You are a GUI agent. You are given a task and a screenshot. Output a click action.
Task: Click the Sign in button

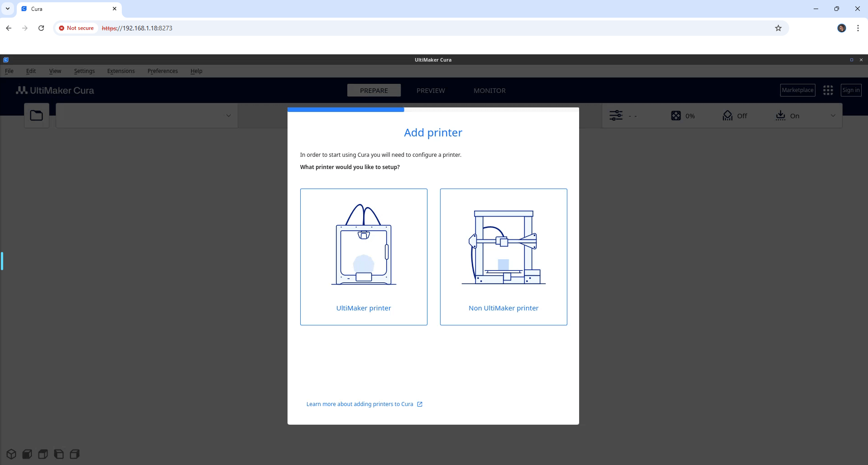(x=851, y=90)
